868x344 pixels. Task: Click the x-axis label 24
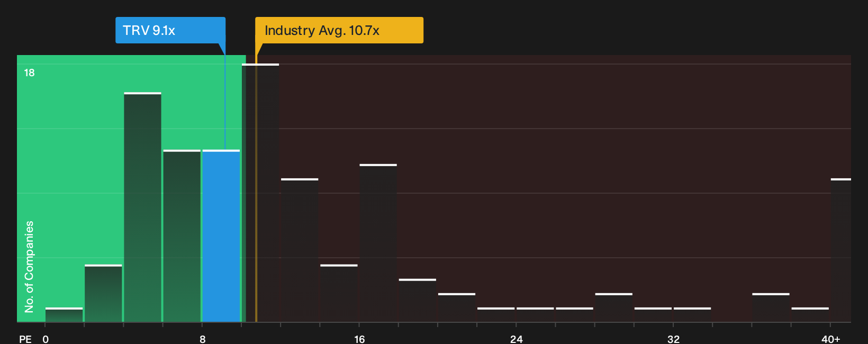(517, 339)
